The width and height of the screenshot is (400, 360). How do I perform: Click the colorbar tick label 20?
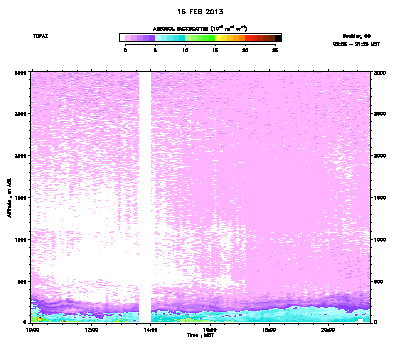click(x=245, y=50)
